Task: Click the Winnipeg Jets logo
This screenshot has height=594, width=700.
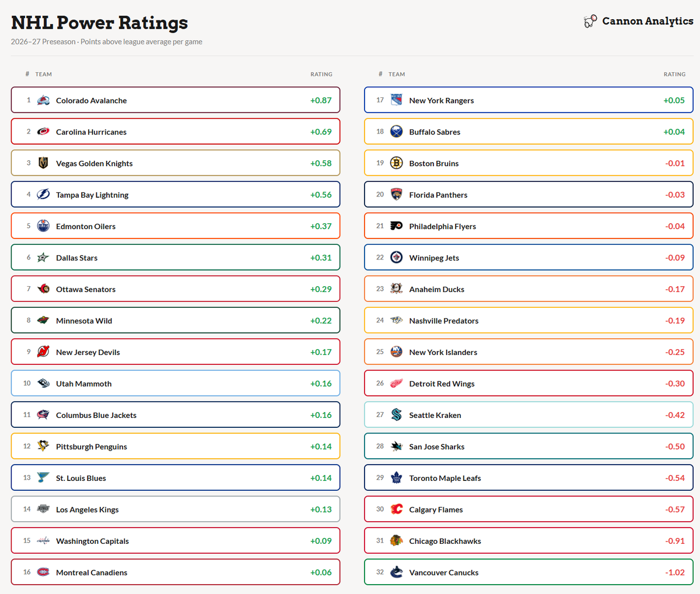Action: tap(397, 258)
